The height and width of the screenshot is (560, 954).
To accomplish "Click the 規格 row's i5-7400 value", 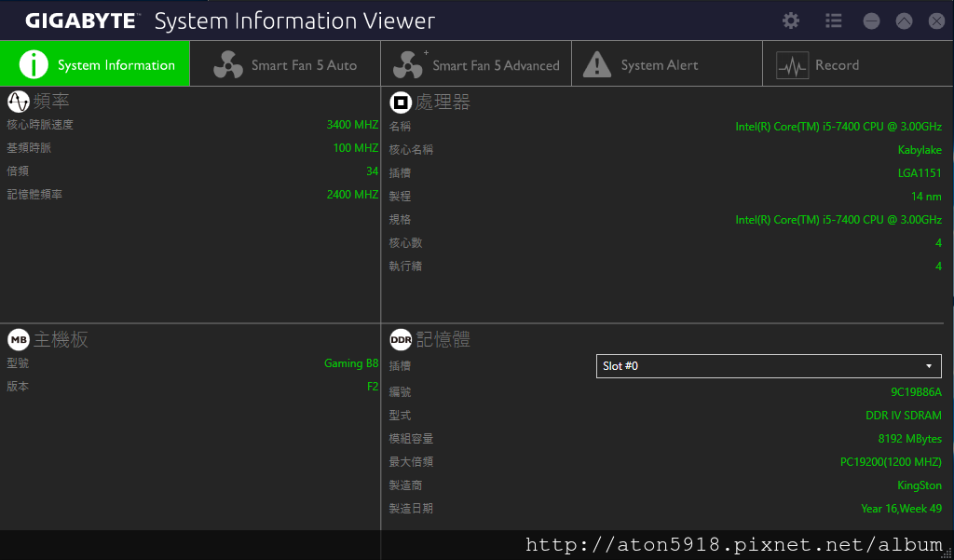I will coord(838,220).
